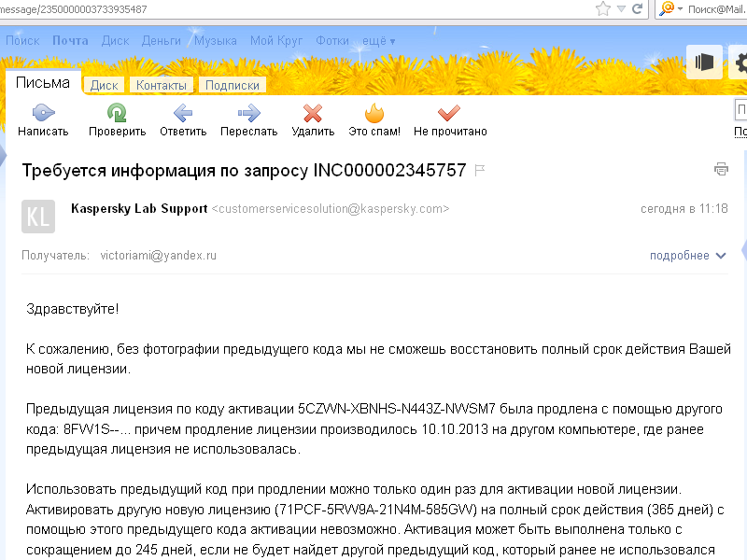The height and width of the screenshot is (560, 747).
Task: Open the Почта service link
Action: coord(71,41)
